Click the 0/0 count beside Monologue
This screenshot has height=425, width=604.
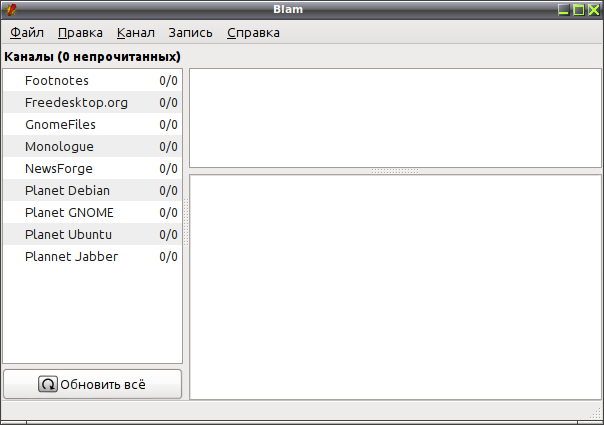pos(168,146)
